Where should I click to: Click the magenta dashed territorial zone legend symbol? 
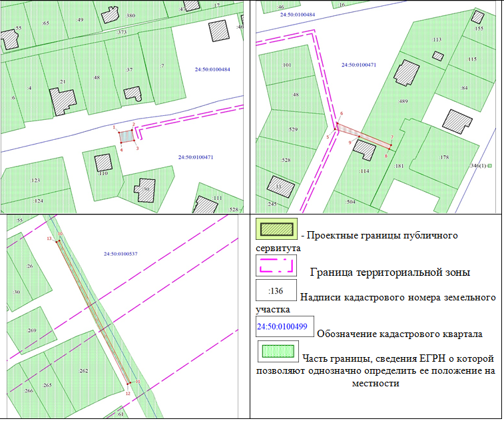(276, 266)
